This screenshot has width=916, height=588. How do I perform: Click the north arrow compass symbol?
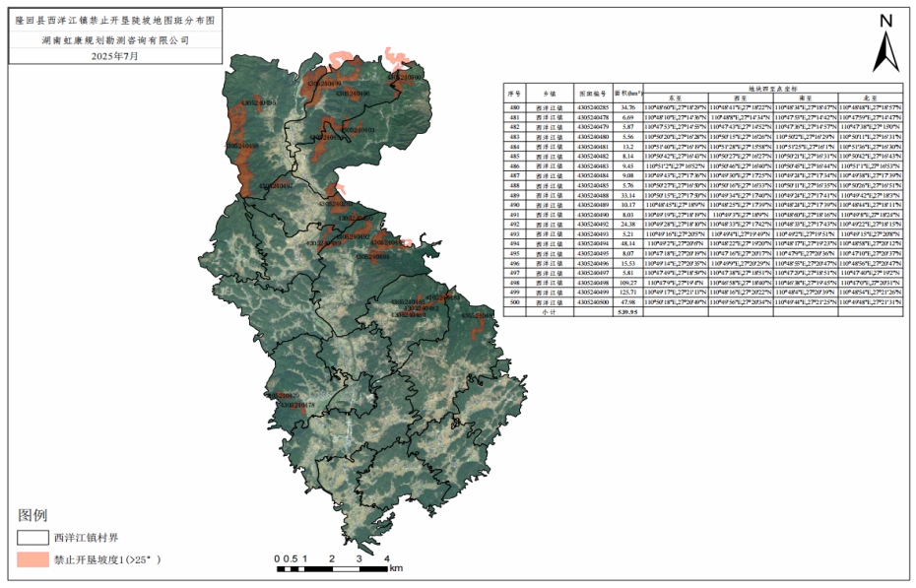885,44
